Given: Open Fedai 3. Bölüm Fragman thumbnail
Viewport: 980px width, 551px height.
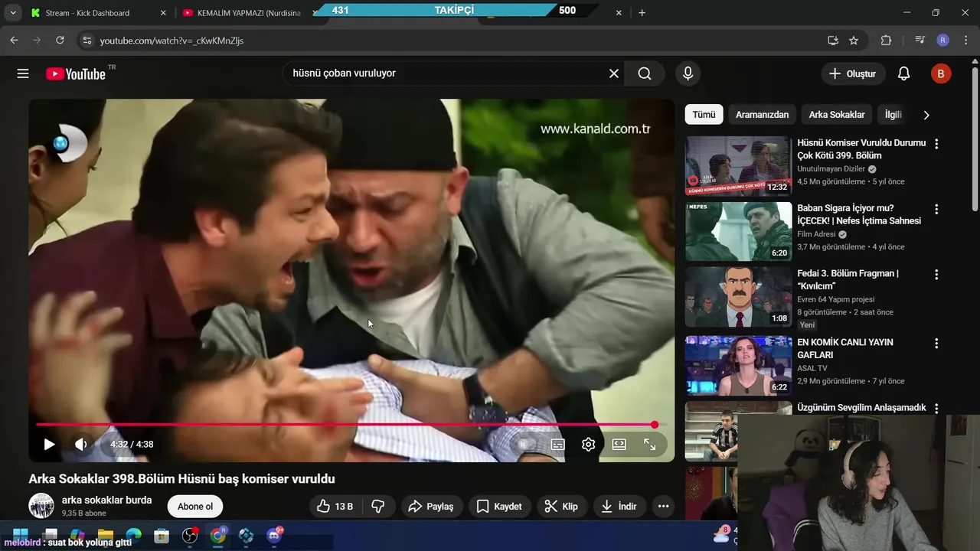Looking at the screenshot, I should [738, 297].
